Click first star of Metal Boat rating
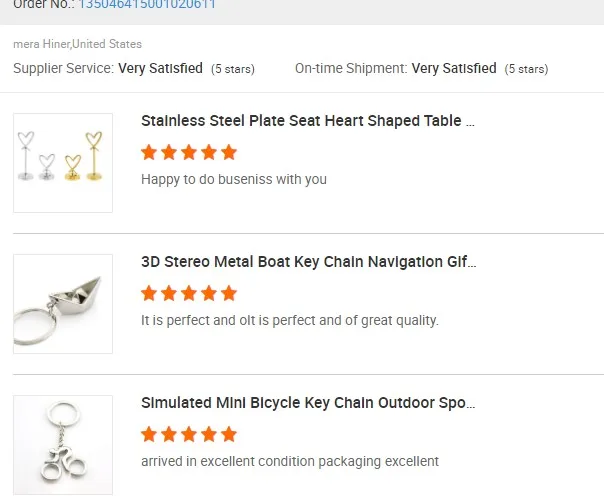Viewport: 604px width, 496px height. [150, 294]
